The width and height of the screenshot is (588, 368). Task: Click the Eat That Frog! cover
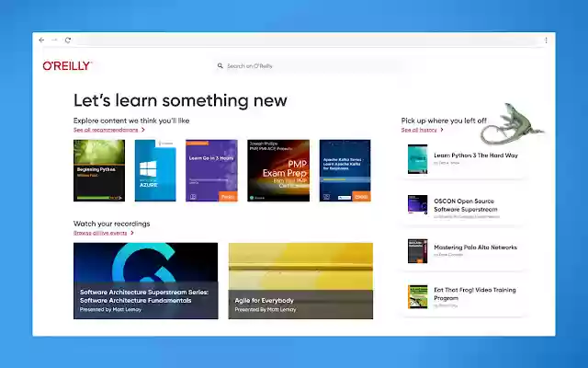[x=417, y=296]
